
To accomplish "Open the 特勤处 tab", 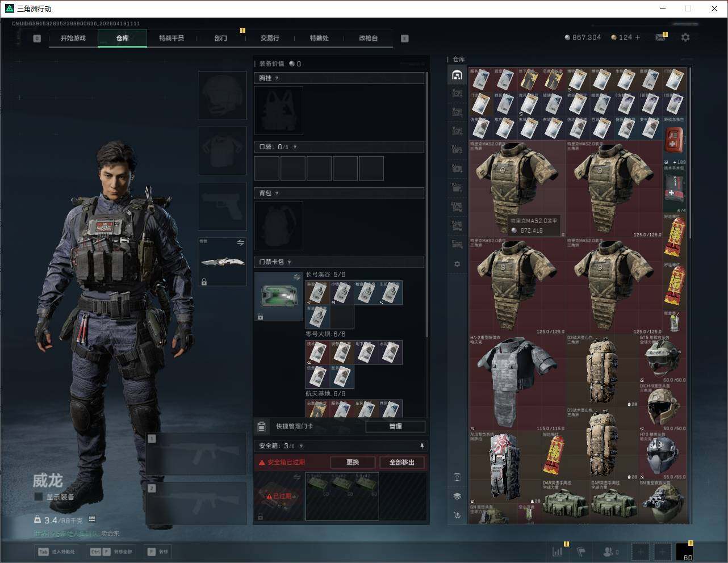I will coord(319,38).
